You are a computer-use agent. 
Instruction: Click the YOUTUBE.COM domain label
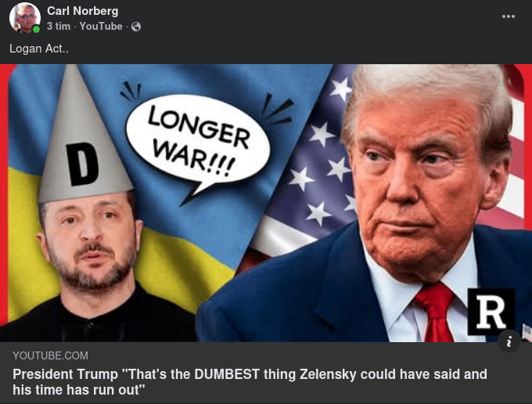tap(50, 355)
